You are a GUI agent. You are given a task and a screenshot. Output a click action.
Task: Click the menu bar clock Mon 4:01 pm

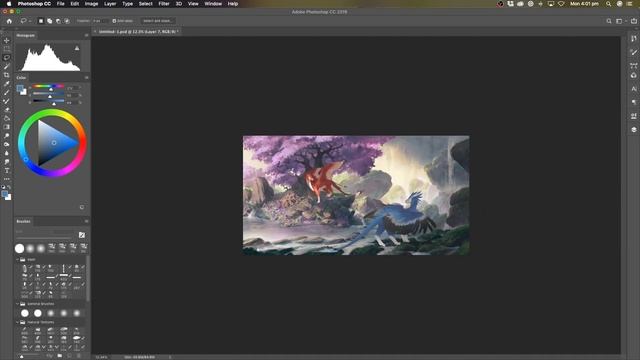coord(584,4)
